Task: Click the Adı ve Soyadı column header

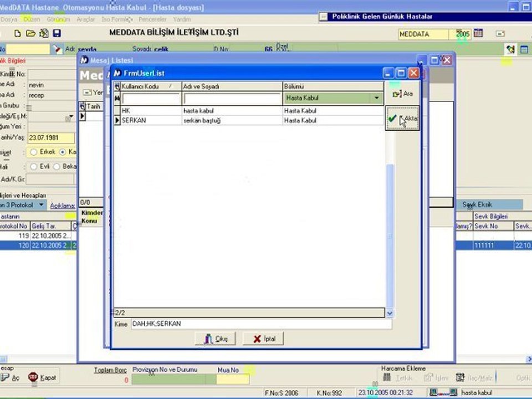Action: pyautogui.click(x=232, y=86)
